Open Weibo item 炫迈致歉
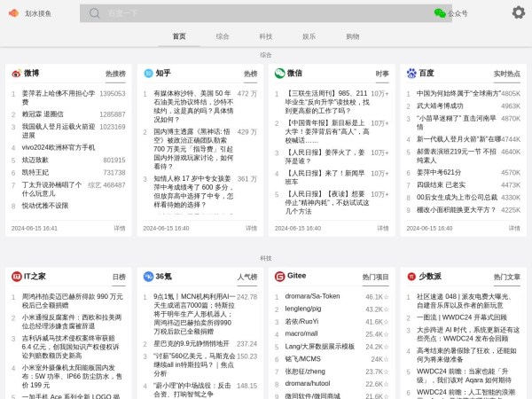Image resolution: width=532 pixels, height=399 pixels. pos(35,160)
